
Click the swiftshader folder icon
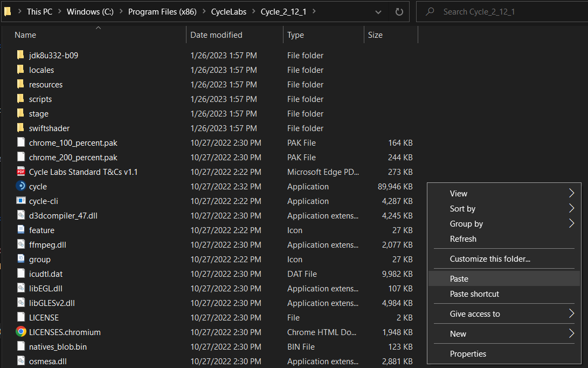20,128
